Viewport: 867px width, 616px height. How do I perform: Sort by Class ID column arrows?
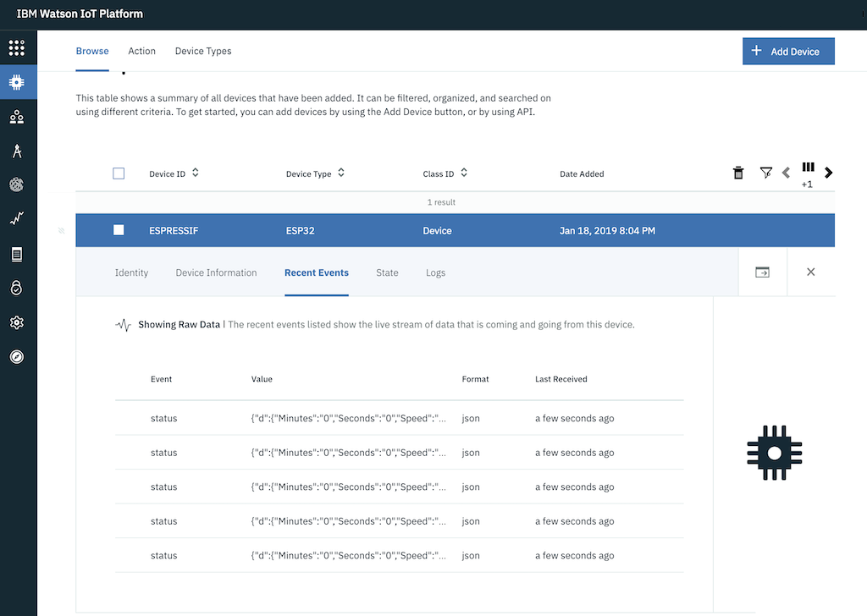(464, 173)
